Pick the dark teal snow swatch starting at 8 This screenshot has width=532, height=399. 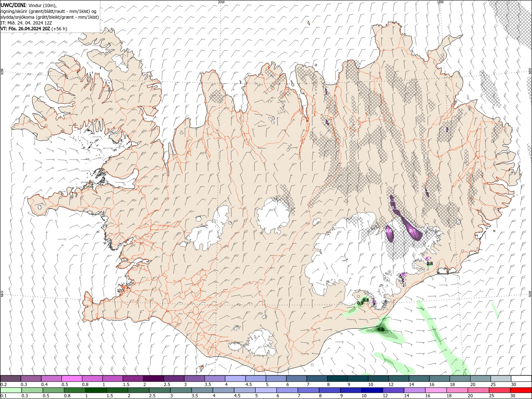click(337, 379)
